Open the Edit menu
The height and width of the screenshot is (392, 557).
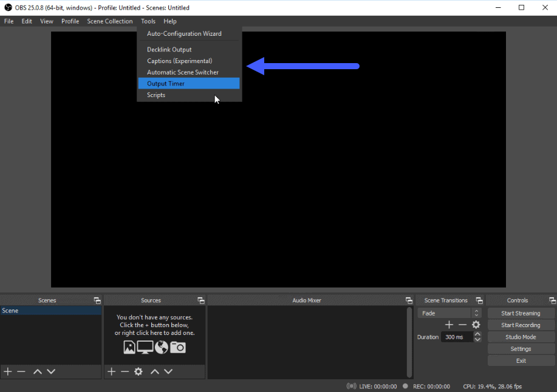27,21
